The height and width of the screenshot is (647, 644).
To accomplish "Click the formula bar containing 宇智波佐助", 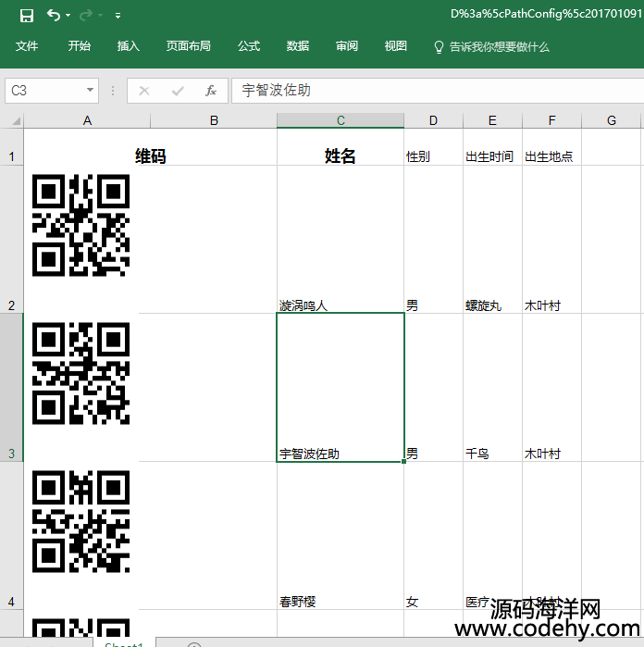I will tap(435, 91).
